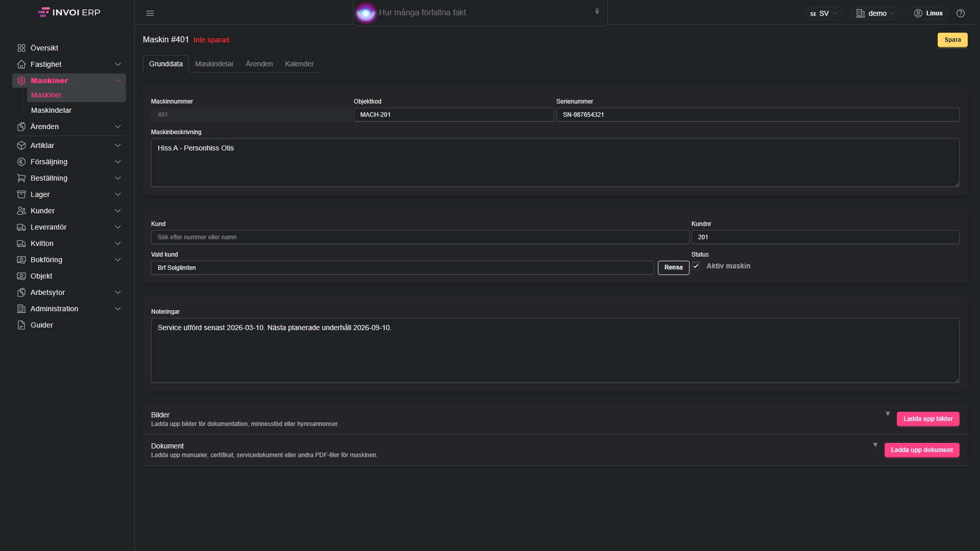
Task: Click the Ladda upp dokument button
Action: (x=922, y=450)
